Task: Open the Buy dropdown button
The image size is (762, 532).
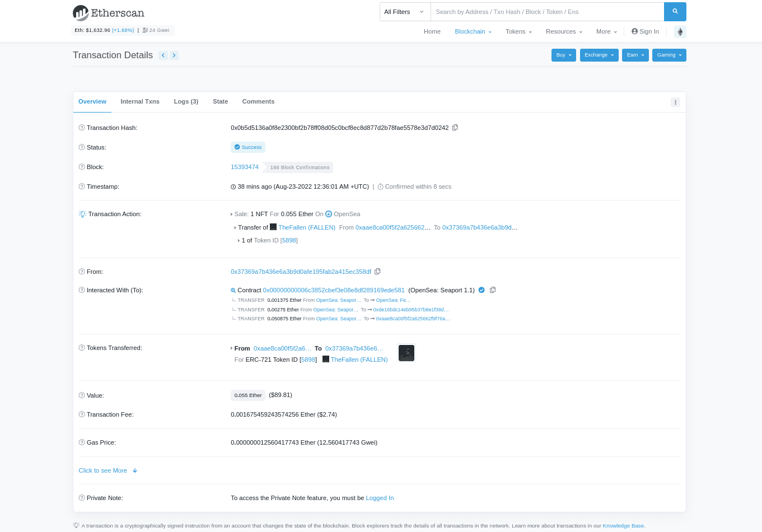Action: click(x=564, y=55)
